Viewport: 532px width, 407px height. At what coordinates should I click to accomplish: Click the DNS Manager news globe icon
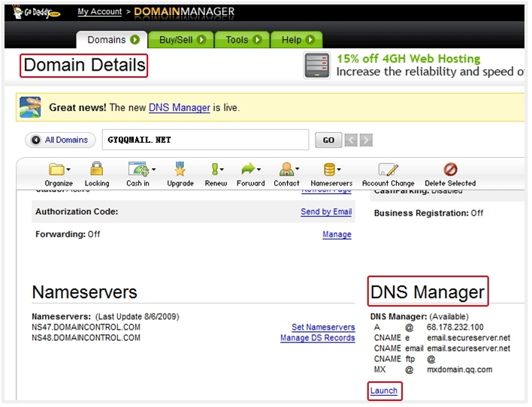click(30, 107)
